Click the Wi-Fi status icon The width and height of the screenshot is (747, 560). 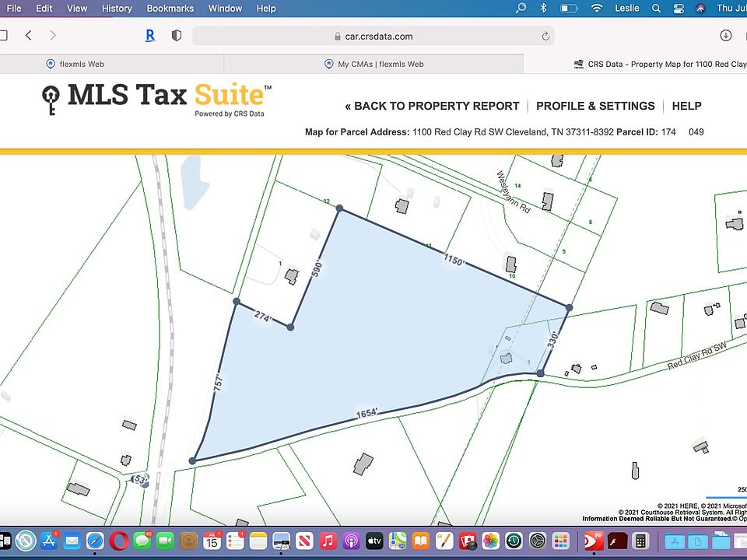point(597,9)
